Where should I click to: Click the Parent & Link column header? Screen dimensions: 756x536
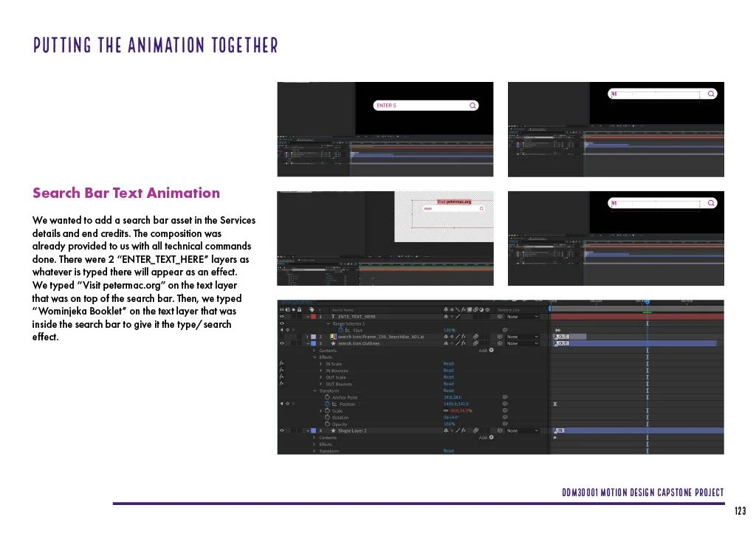point(509,310)
